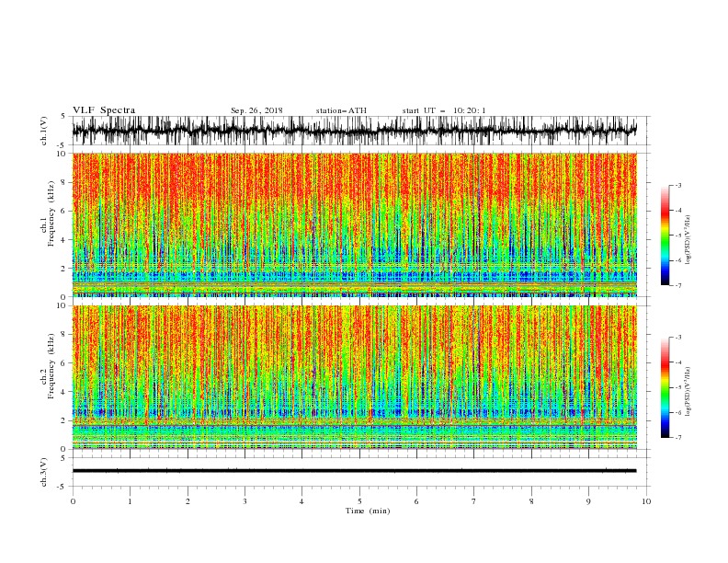Click the "-7" tick on ch.2 color bar

tap(678, 437)
